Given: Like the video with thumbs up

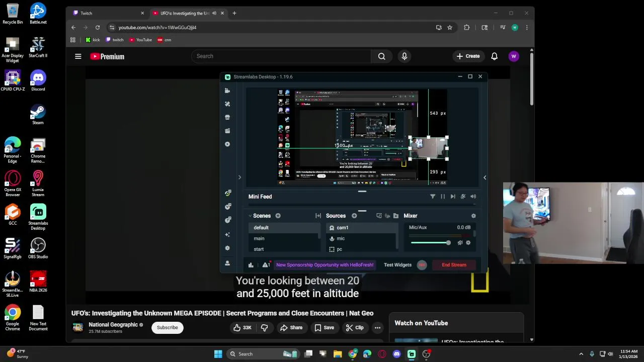Looking at the screenshot, I should coord(242,328).
